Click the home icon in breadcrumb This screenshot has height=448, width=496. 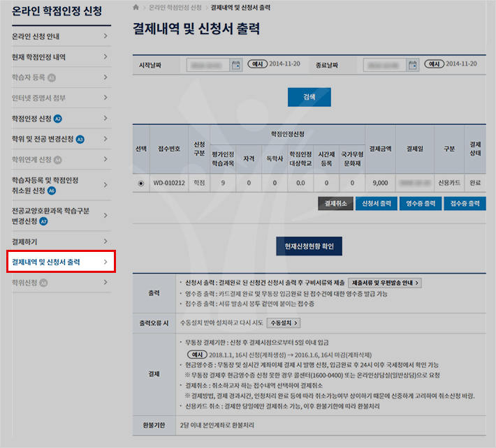136,8
